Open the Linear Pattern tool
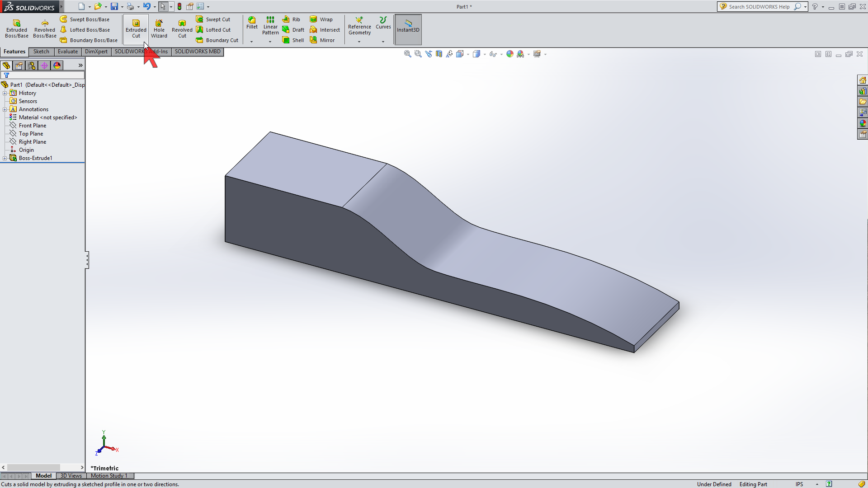868x488 pixels. coord(270,27)
